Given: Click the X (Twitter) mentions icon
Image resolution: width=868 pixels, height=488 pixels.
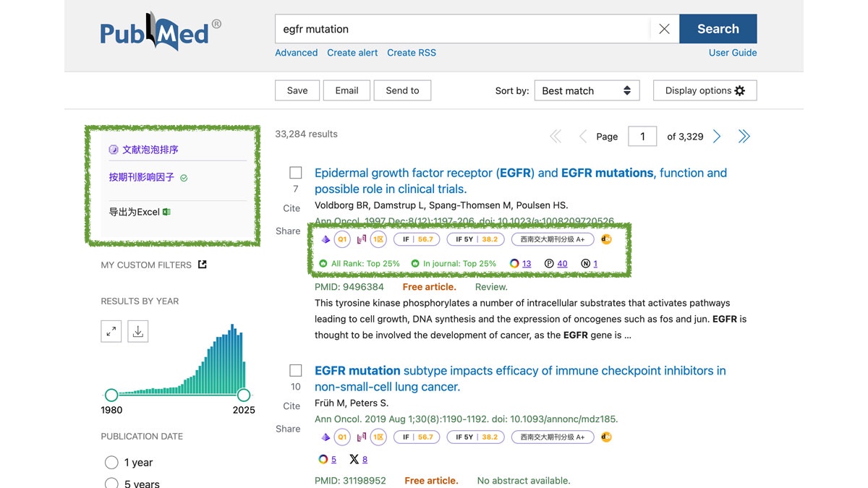Looking at the screenshot, I should coord(354,459).
